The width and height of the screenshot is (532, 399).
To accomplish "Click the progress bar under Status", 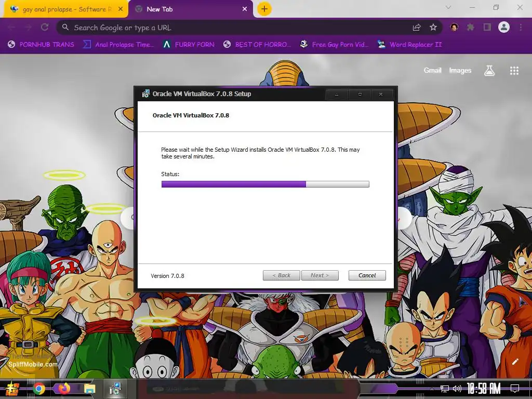I will pos(265,184).
